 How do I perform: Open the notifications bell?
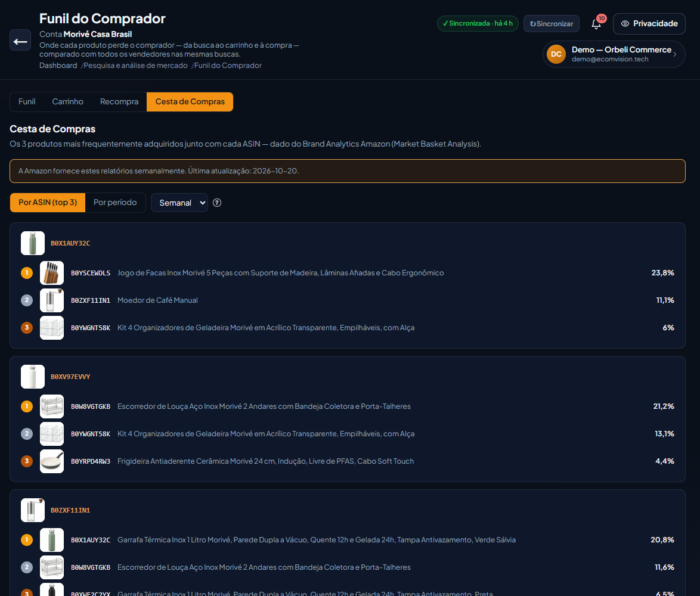(596, 24)
